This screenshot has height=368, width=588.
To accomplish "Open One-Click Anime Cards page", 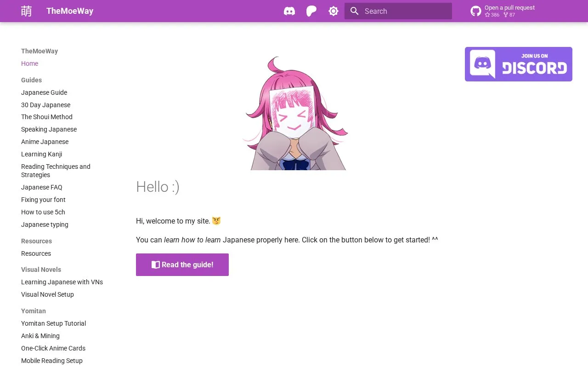I will click(x=53, y=348).
